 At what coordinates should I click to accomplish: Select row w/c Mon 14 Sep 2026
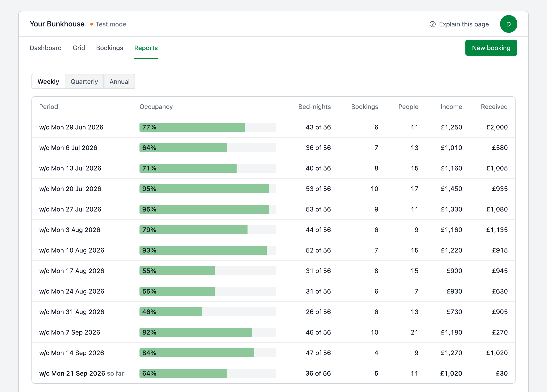pyautogui.click(x=273, y=353)
